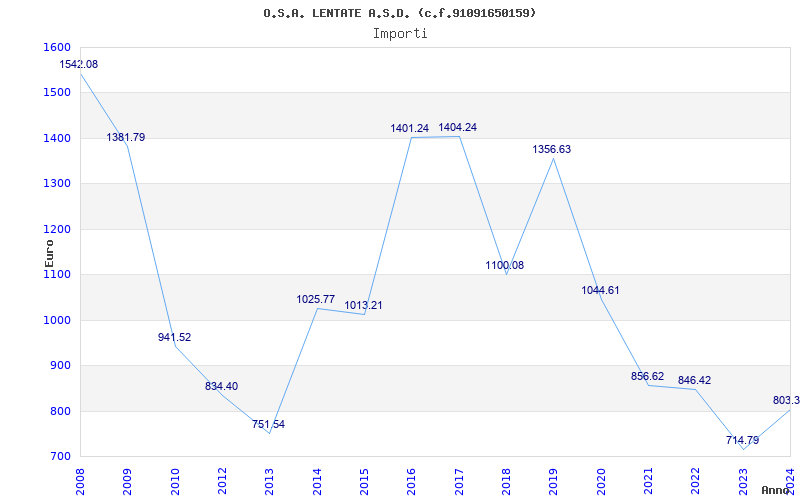Click the 2016 year label
Image resolution: width=800 pixels, height=500 pixels.
[412, 482]
